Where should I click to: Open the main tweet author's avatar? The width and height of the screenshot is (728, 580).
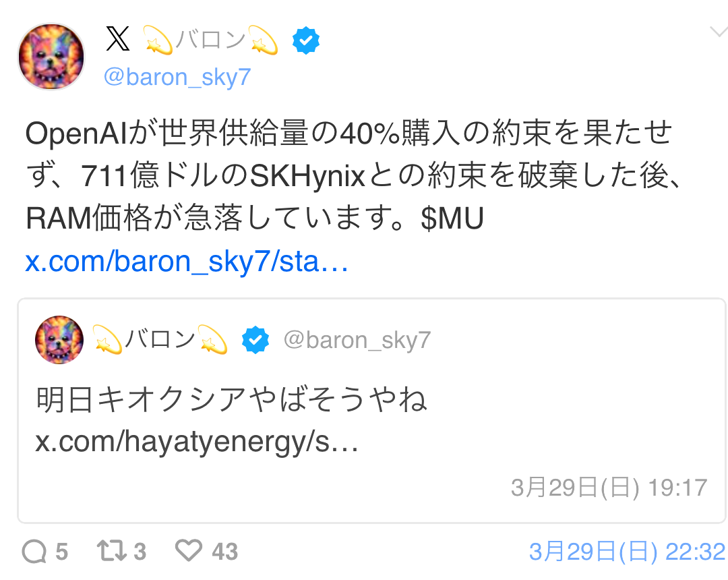51,56
